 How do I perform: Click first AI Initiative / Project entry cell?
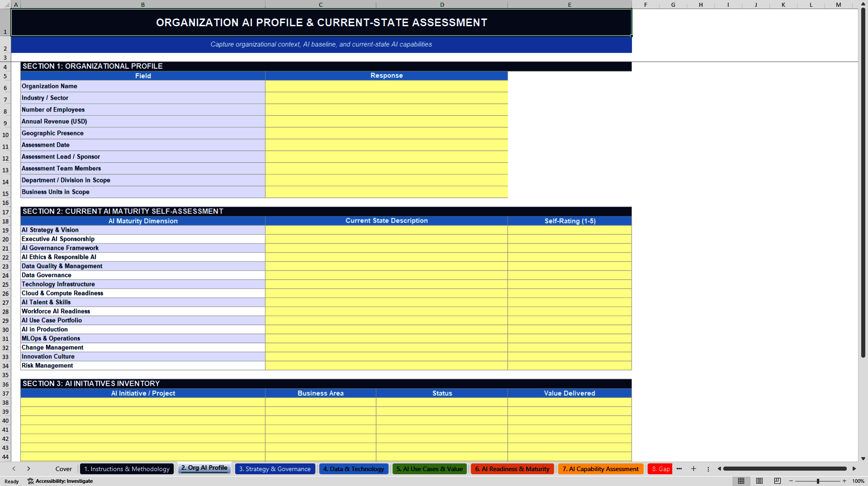pyautogui.click(x=143, y=402)
